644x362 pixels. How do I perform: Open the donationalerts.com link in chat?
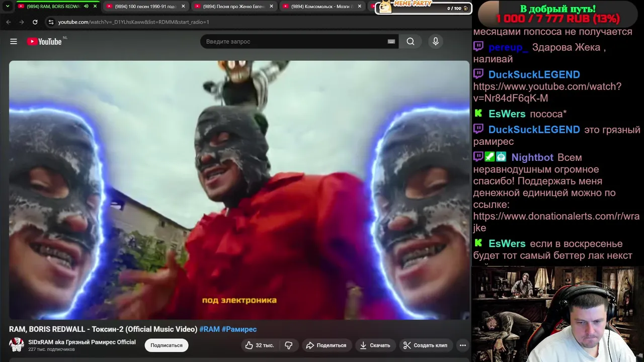click(x=556, y=222)
